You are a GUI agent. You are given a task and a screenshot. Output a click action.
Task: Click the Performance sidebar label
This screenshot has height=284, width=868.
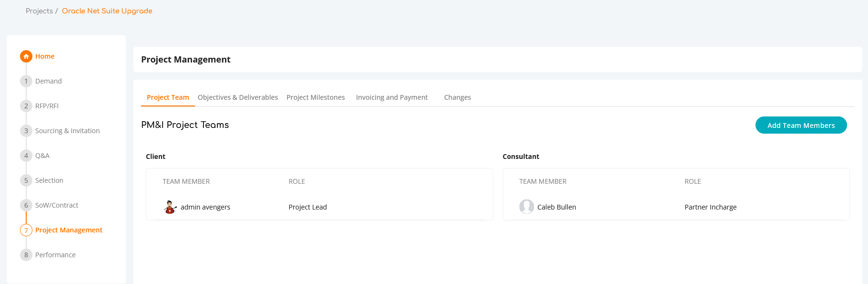point(55,255)
